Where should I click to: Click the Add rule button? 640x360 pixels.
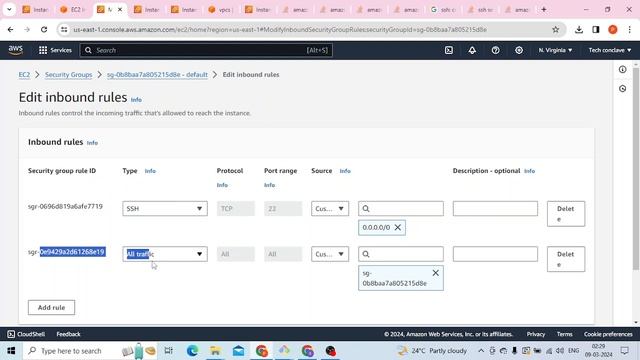tap(51, 307)
